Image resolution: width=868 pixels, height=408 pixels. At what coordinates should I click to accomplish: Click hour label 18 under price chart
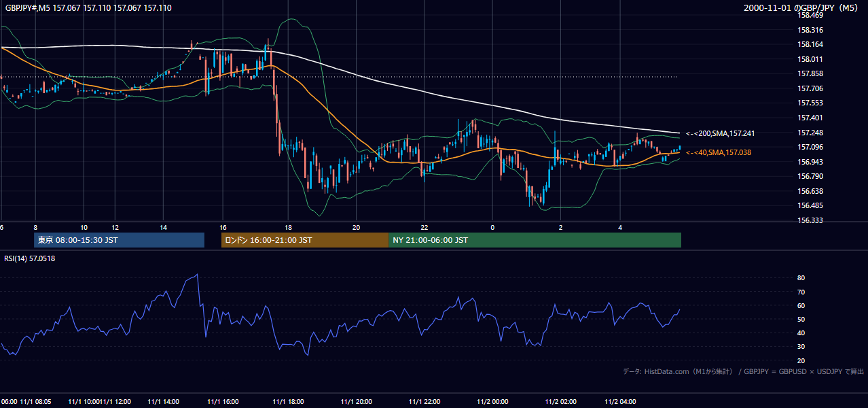(288, 227)
